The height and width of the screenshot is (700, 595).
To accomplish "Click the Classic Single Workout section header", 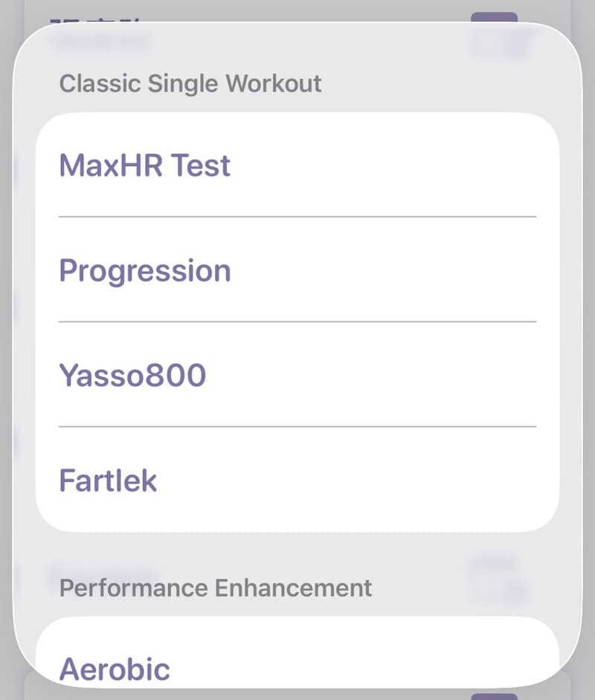I will [190, 83].
